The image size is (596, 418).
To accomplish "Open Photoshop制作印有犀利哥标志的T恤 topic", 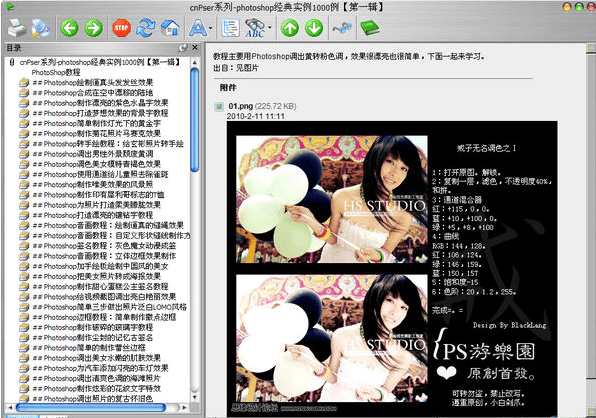I will click(98, 195).
